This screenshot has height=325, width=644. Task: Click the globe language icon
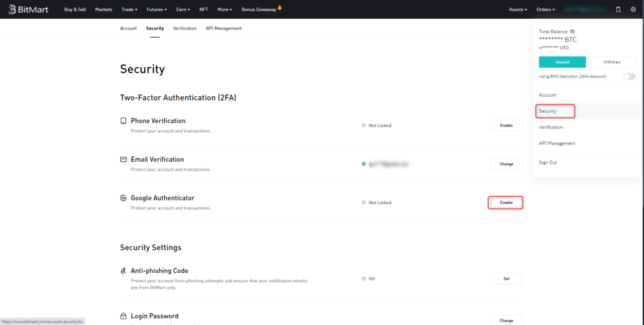(633, 9)
